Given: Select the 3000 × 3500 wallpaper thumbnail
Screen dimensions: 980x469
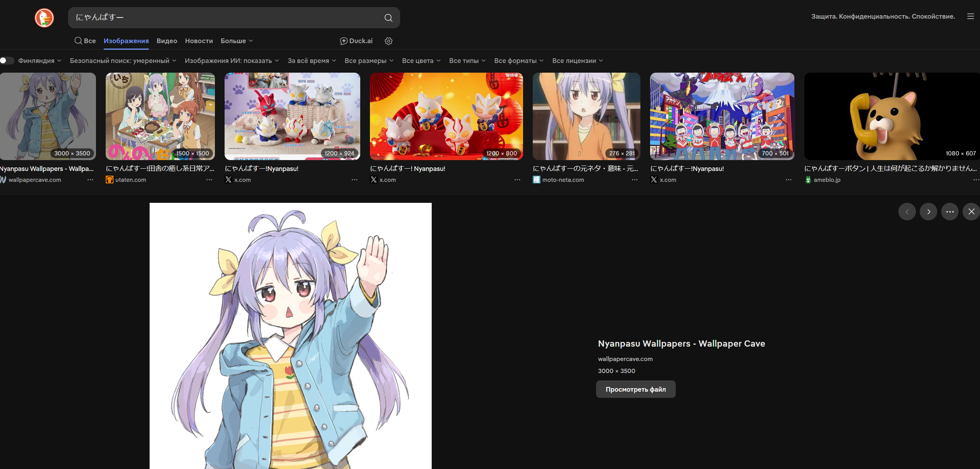Looking at the screenshot, I should click(47, 116).
